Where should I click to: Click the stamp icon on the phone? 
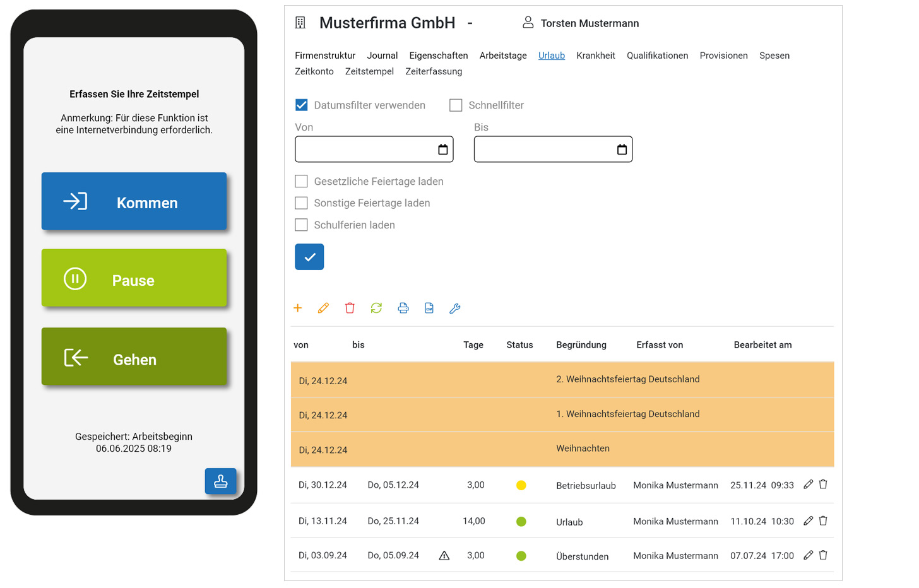tap(220, 481)
